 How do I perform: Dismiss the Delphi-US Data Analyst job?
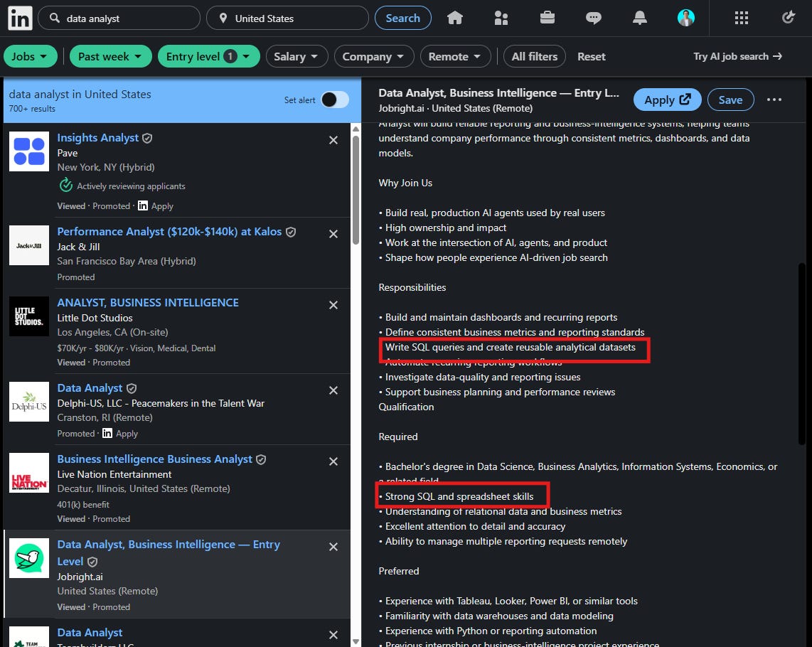(x=333, y=390)
